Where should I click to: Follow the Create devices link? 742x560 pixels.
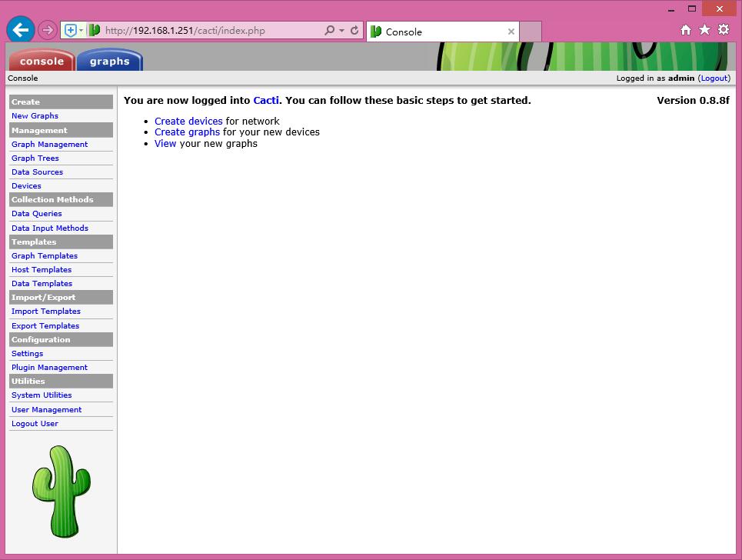(188, 122)
